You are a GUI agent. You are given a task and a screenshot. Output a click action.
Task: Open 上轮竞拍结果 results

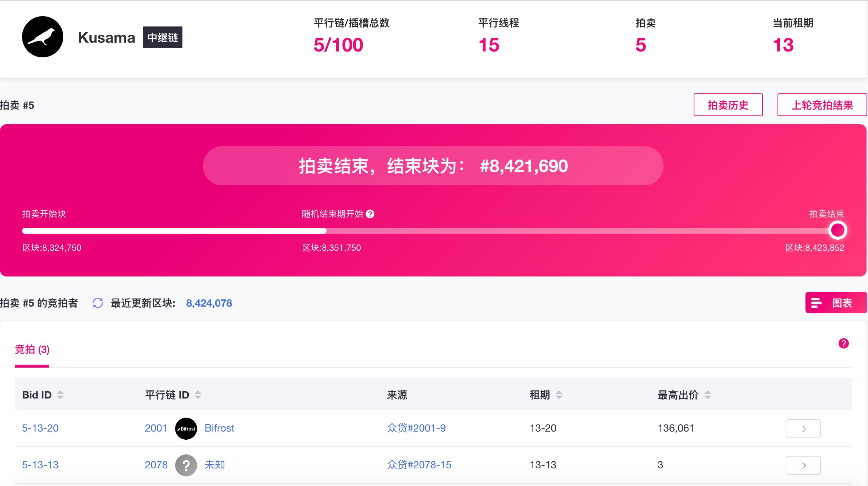(822, 104)
